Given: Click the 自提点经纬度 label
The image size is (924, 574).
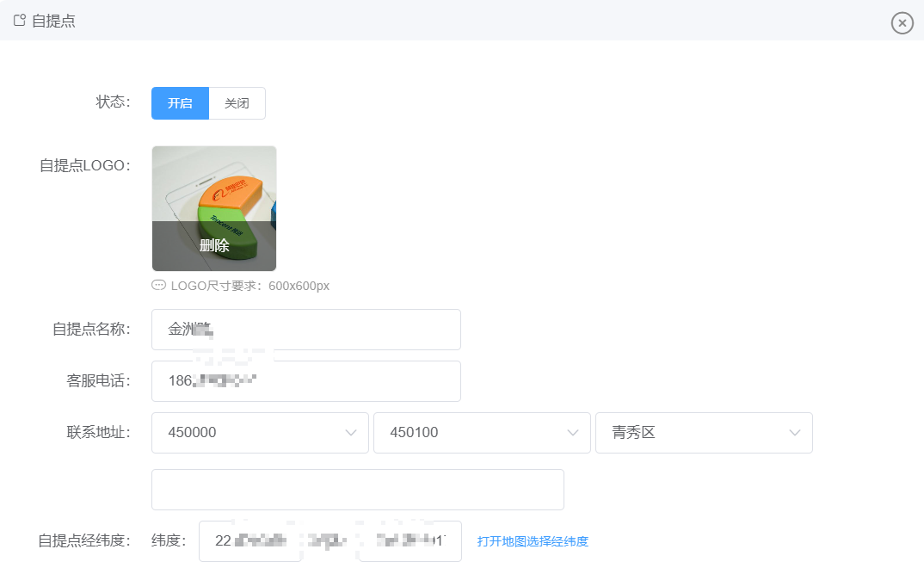Looking at the screenshot, I should click(84, 540).
